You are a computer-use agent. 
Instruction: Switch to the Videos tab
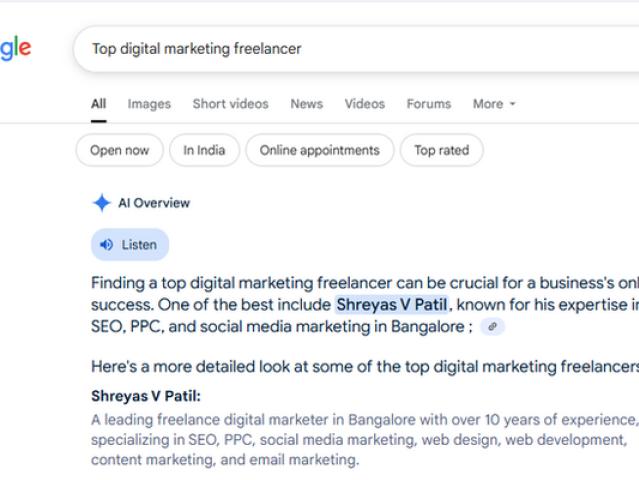pos(364,104)
